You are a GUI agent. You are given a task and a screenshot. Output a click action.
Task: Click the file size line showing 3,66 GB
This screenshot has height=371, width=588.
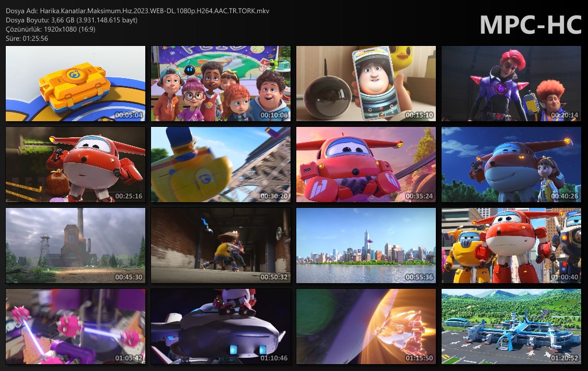[71, 20]
